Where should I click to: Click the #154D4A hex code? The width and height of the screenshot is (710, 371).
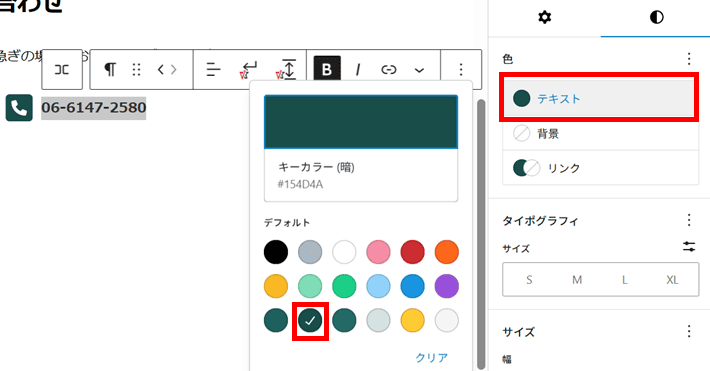[300, 184]
